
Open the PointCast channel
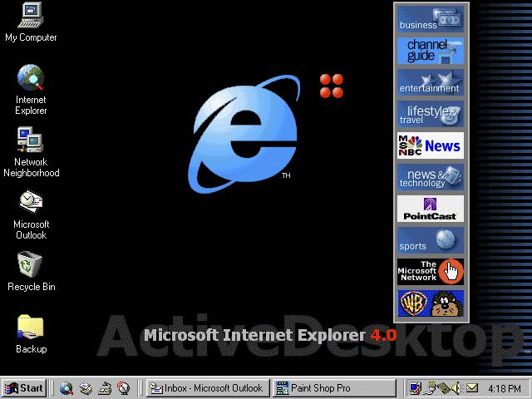(x=431, y=209)
